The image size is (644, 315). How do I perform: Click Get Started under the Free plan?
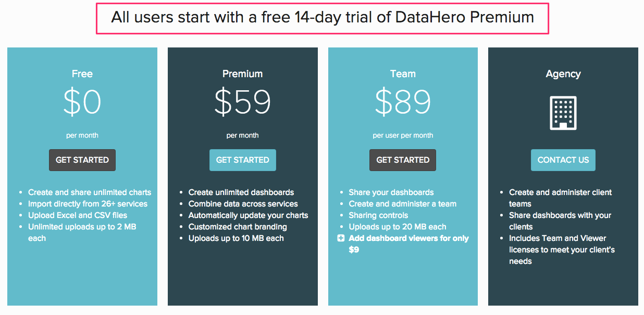click(82, 160)
